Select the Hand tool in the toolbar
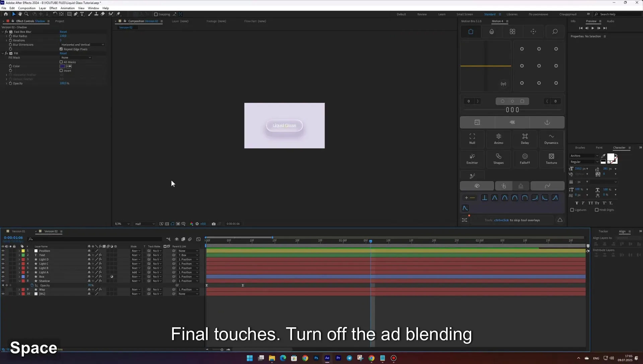This screenshot has height=364, width=643. click(x=20, y=14)
